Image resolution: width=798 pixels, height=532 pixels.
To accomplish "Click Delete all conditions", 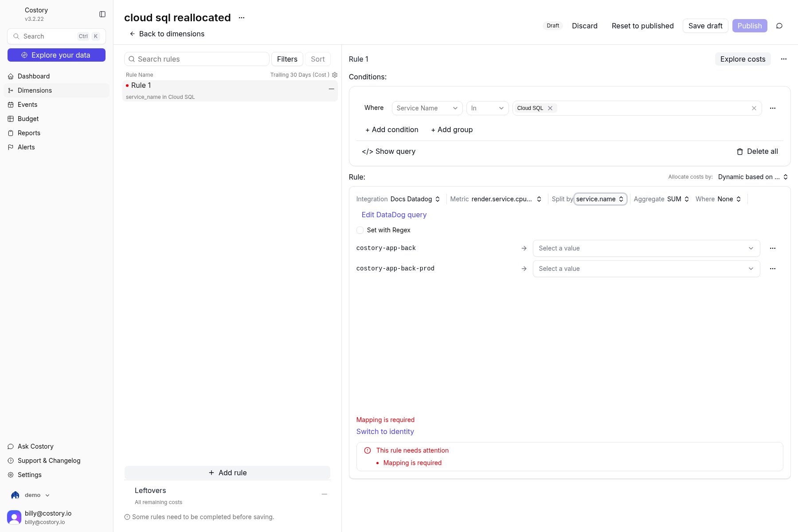I will coord(757,151).
